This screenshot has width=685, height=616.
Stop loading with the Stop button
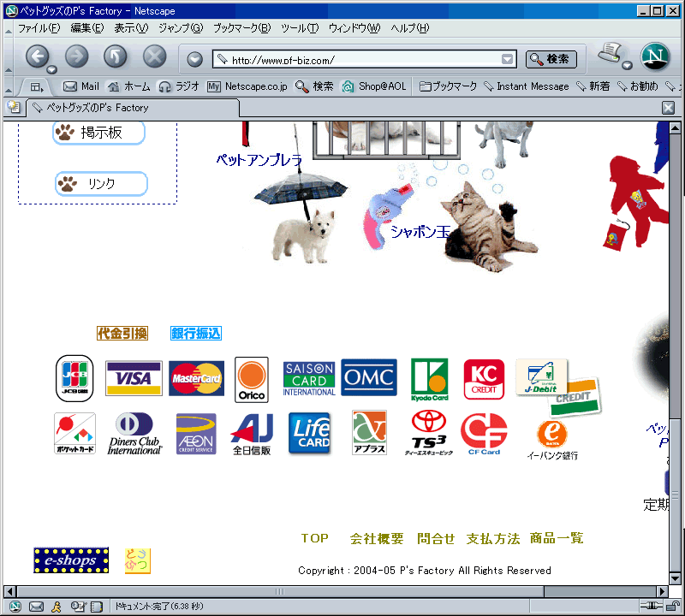click(155, 56)
